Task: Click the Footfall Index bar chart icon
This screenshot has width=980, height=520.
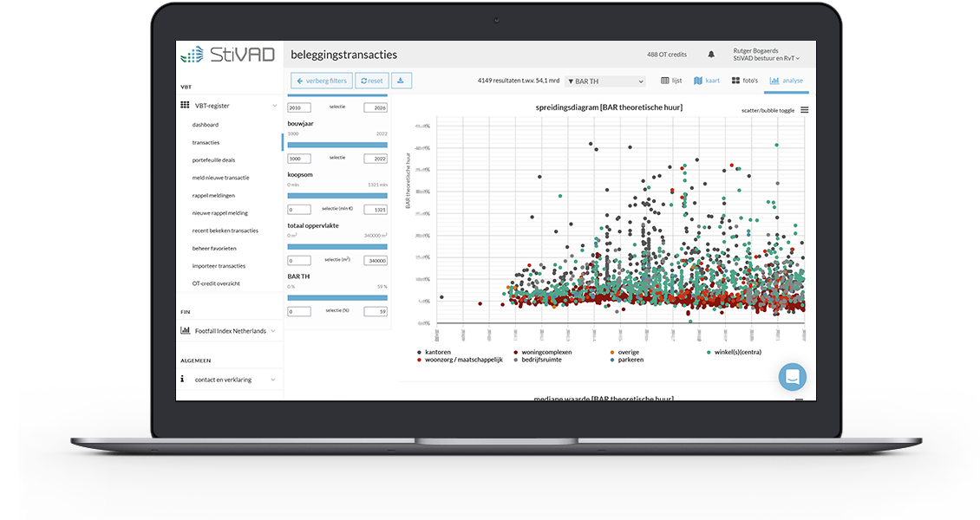Action: pos(185,330)
